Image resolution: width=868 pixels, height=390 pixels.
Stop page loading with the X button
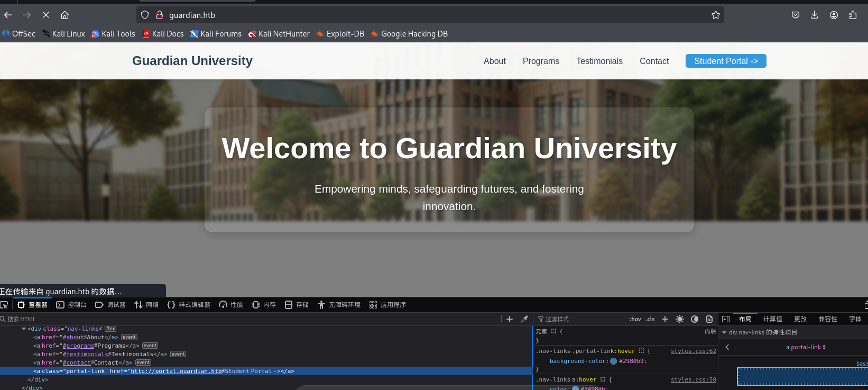pyautogui.click(x=46, y=15)
